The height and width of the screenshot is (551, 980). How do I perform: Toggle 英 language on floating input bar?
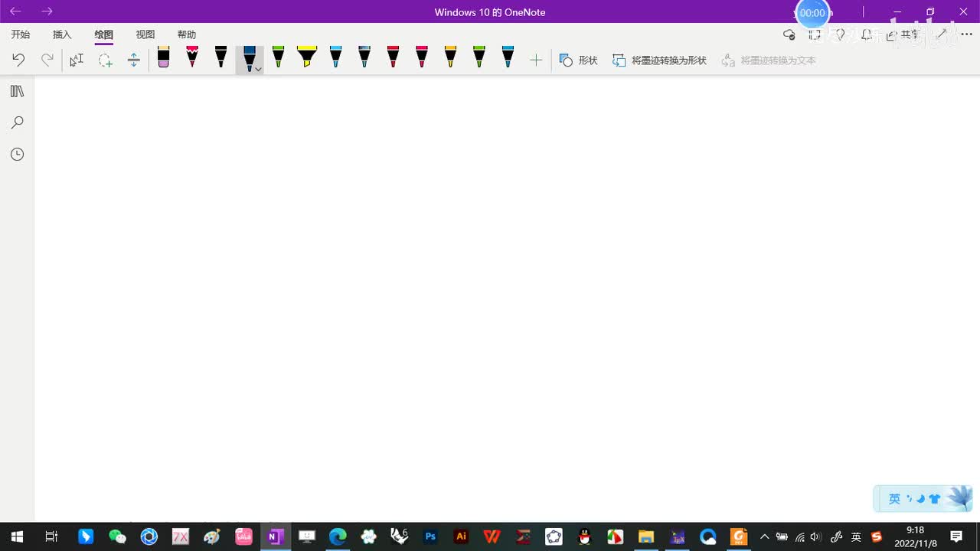point(894,499)
